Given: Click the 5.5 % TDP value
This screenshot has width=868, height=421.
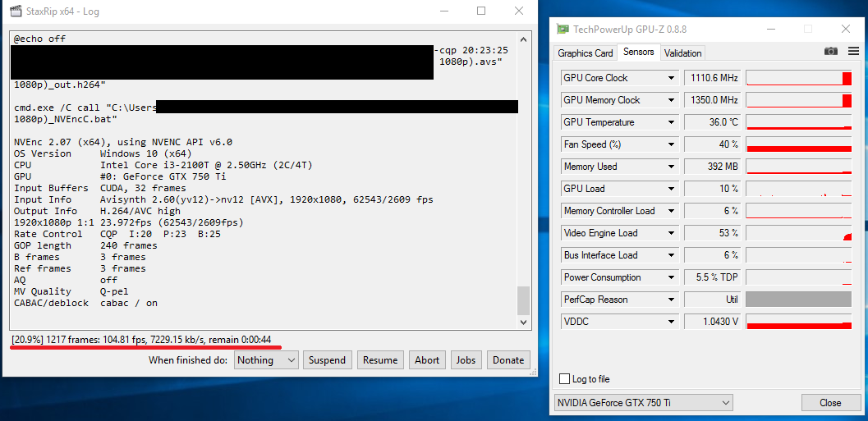Looking at the screenshot, I should [713, 277].
